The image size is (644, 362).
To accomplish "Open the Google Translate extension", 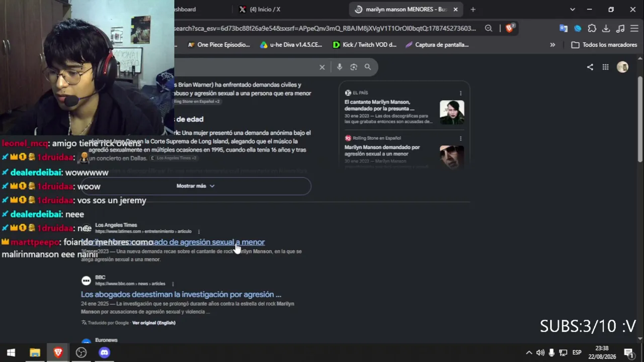I will 563,28.
